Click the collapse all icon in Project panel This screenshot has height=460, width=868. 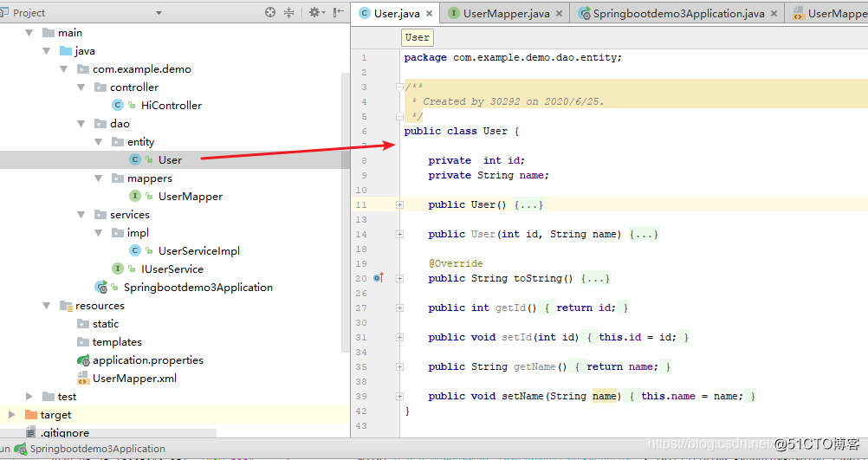point(289,12)
